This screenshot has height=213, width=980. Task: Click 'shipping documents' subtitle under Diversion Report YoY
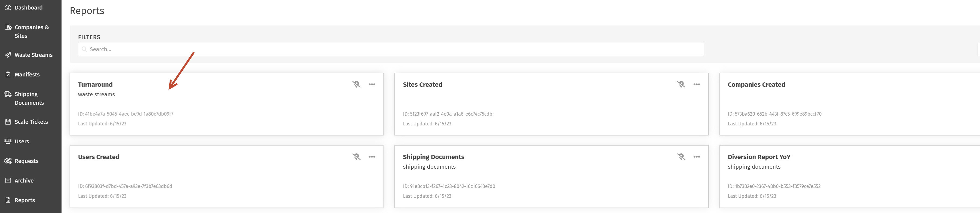tap(754, 166)
